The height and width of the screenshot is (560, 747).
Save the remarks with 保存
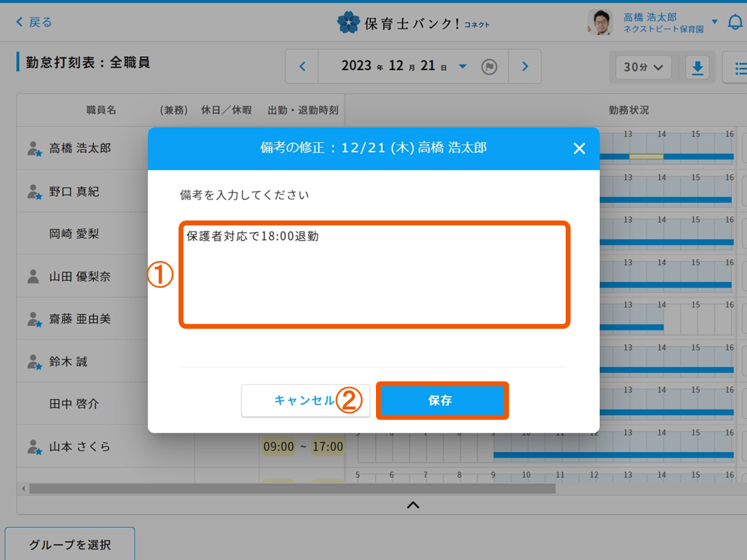[x=442, y=400]
